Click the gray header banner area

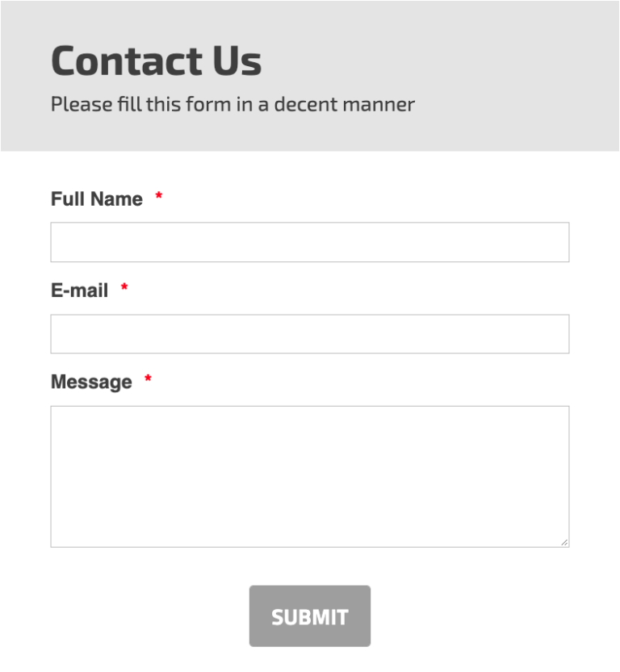tap(484, 81)
